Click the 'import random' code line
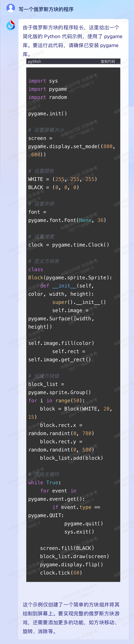The image size is (134, 644). coord(48,97)
